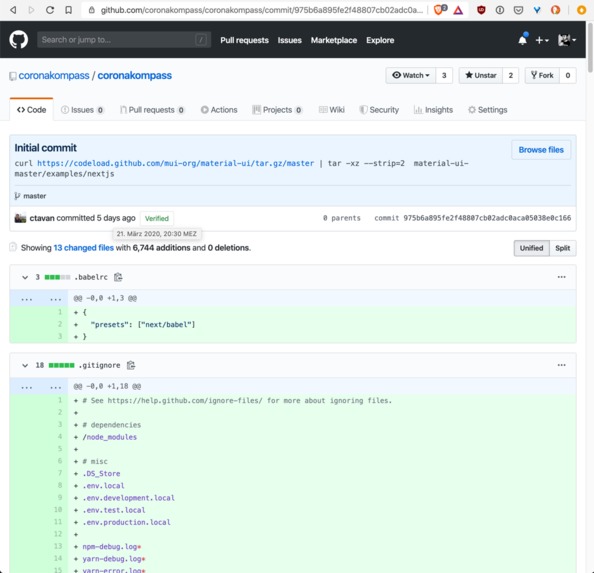Open the Pocket extension icon
The height and width of the screenshot is (573, 594).
tap(518, 10)
